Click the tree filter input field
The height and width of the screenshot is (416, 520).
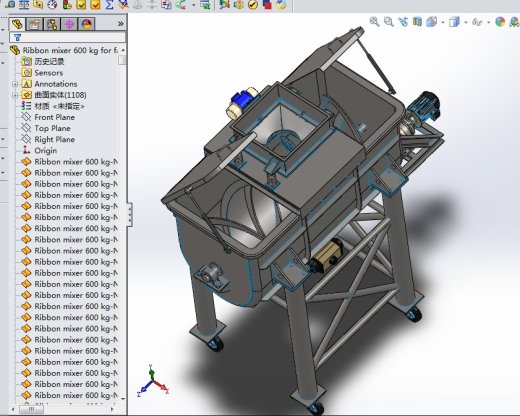point(68,37)
